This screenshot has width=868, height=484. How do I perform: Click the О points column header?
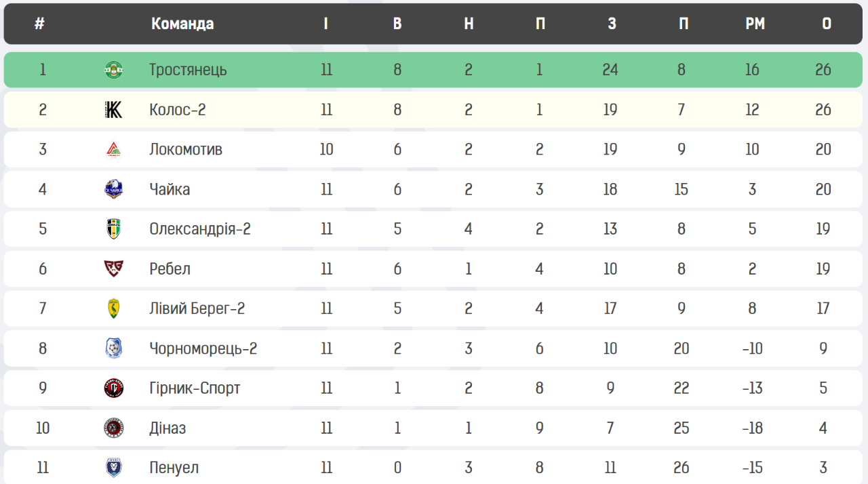827,24
